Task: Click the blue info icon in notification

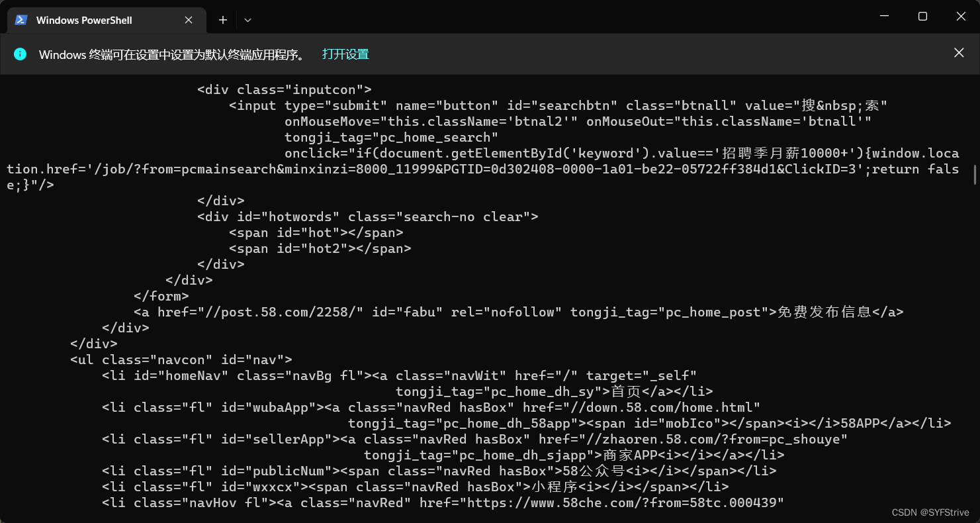Action: click(x=21, y=54)
